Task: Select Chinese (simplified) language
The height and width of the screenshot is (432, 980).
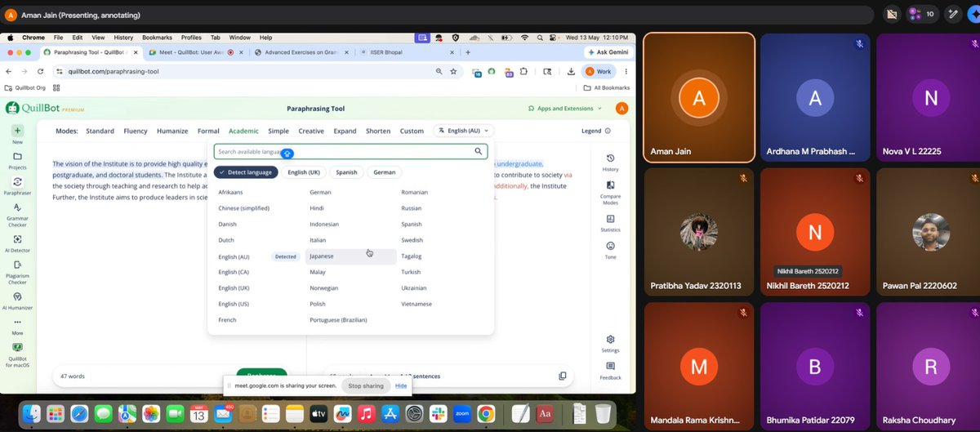Action: coord(243,208)
